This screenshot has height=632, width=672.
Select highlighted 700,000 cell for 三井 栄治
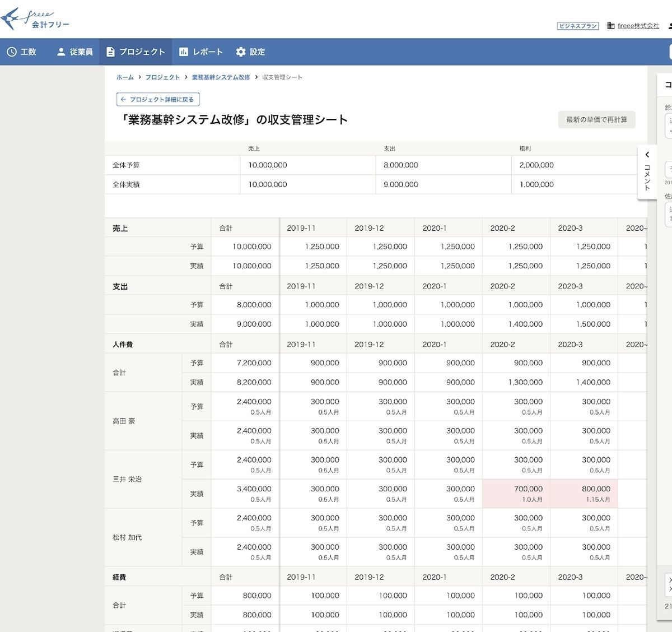(x=516, y=494)
